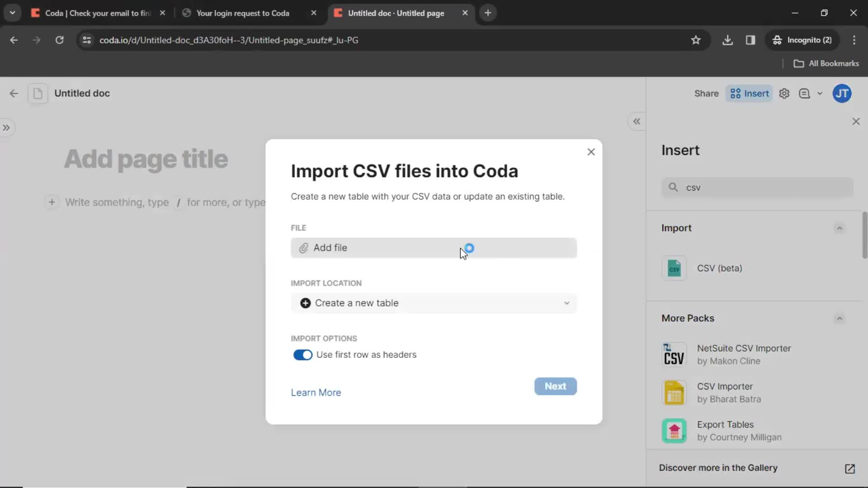Toggle Use first row as headers
Screen dimensions: 868x488
click(x=302, y=355)
